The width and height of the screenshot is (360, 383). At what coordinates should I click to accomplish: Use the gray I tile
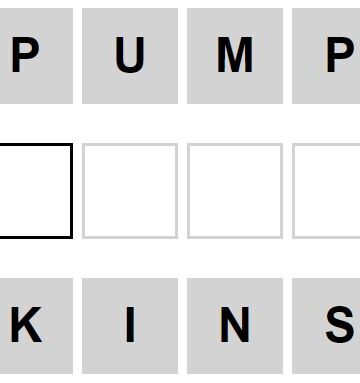[x=130, y=326]
